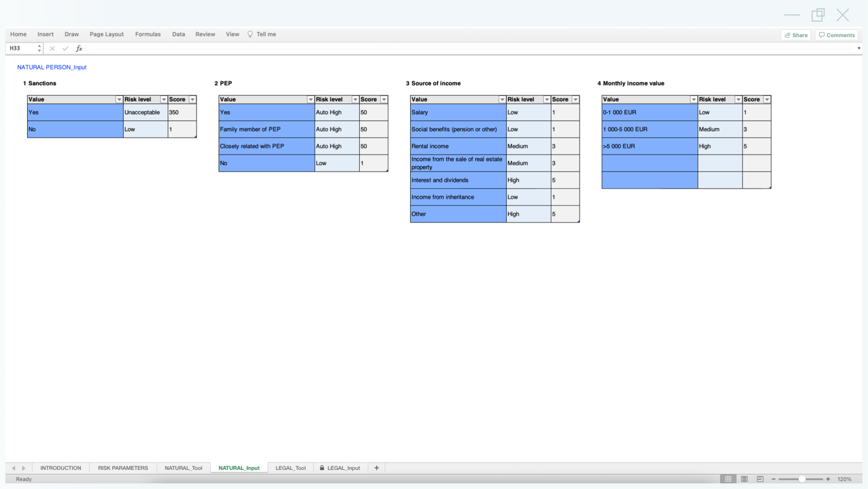Open the Score filter in Monthly income value table

point(767,99)
